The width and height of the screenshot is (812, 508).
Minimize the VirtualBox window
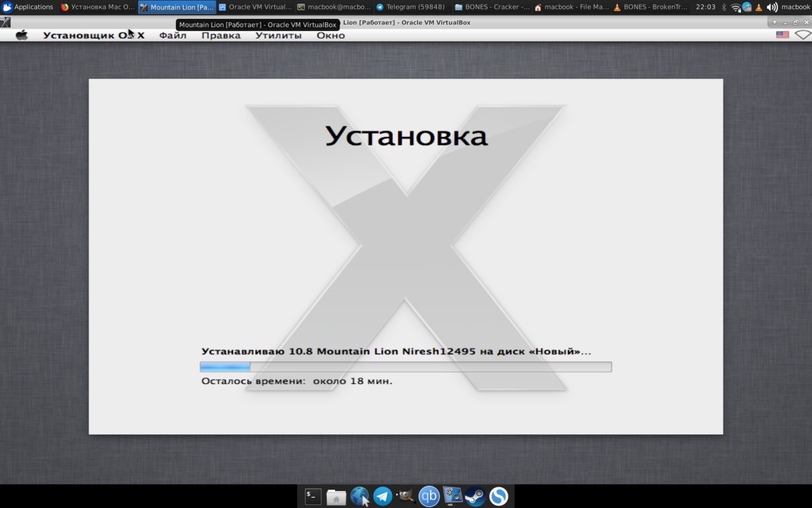785,22
